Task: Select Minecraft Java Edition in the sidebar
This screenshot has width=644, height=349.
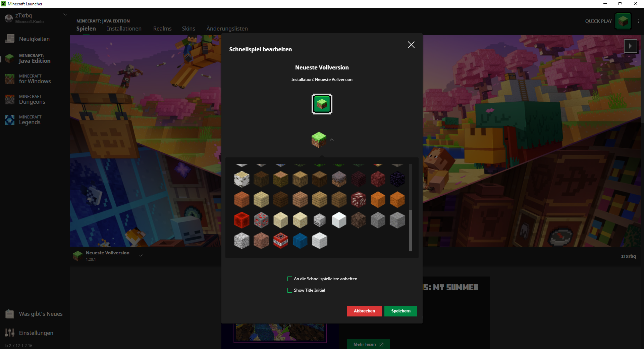Action: pyautogui.click(x=35, y=58)
